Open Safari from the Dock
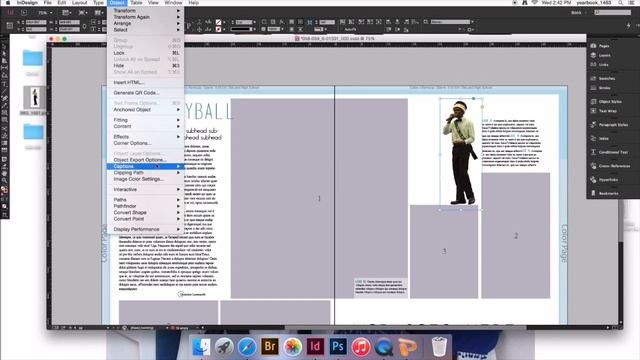Image resolution: width=640 pixels, height=360 pixels. [247, 347]
